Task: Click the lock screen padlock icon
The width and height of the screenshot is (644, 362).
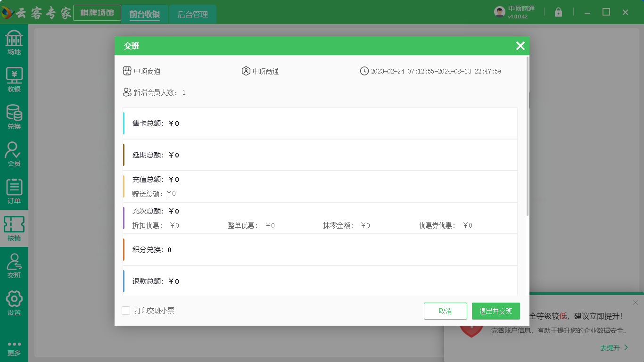Action: point(558,12)
